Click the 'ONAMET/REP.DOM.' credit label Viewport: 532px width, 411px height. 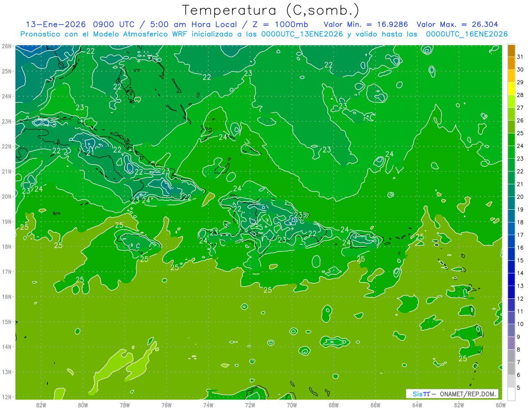click(x=468, y=394)
